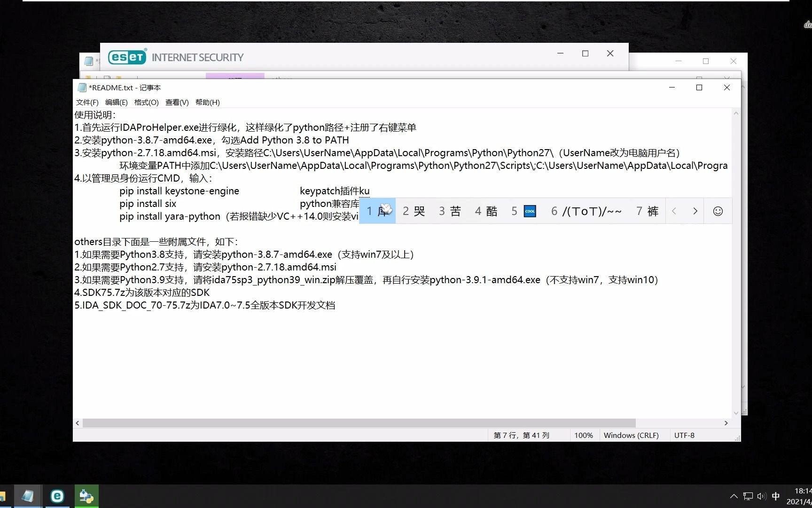This screenshot has height=508, width=812.
Task: Minimize the background window behind ESET
Action: [x=679, y=61]
